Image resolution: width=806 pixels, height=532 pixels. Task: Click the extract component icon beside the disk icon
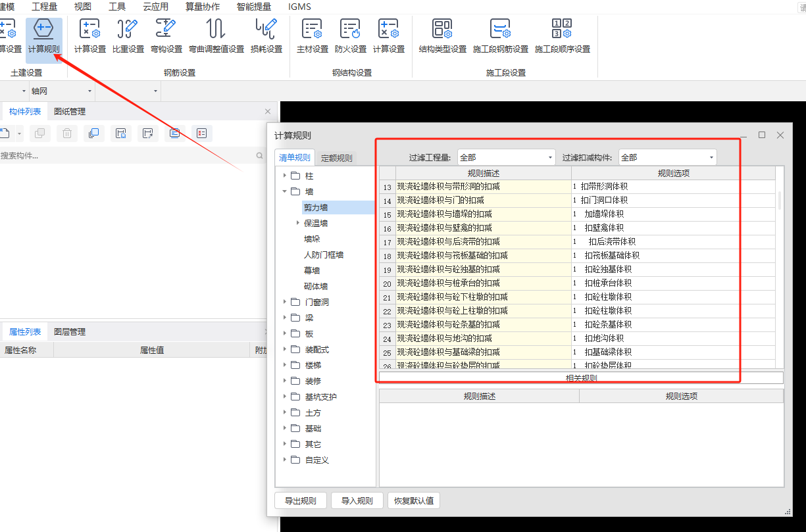coord(148,133)
